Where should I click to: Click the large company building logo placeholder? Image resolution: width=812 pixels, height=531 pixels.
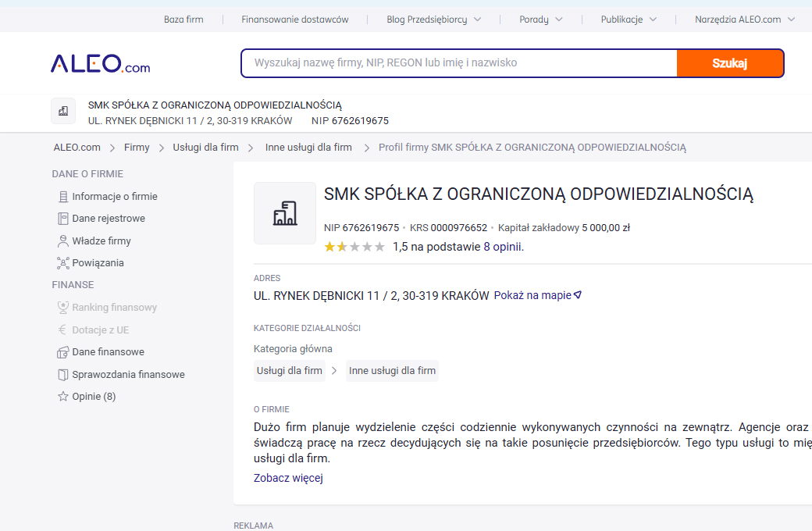tap(285, 213)
